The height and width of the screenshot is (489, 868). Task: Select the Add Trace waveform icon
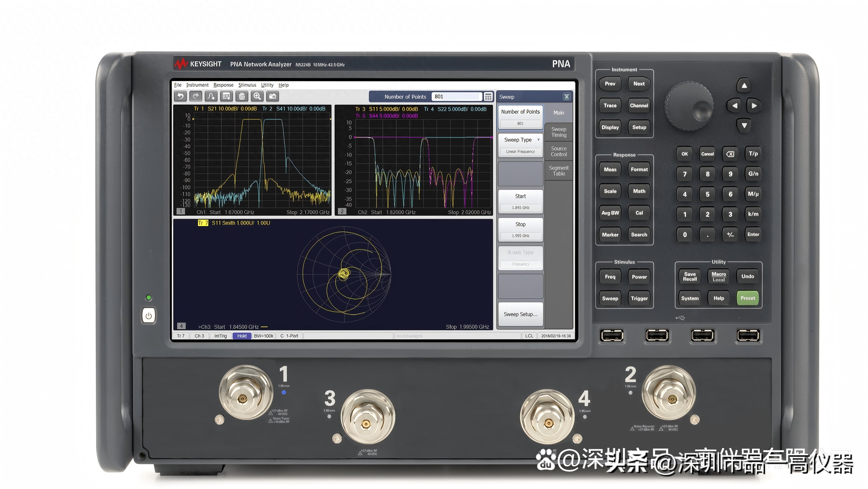click(211, 96)
